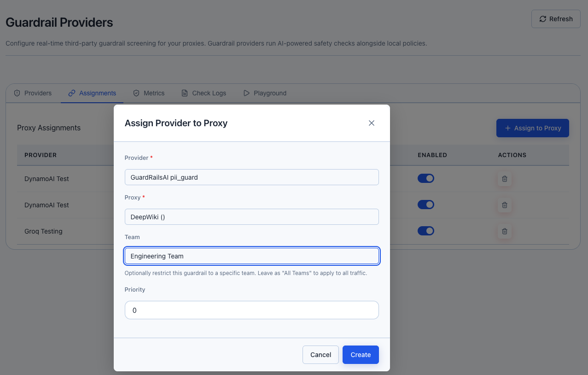Image resolution: width=588 pixels, height=375 pixels.
Task: Open the Metrics tab
Action: coord(149,93)
